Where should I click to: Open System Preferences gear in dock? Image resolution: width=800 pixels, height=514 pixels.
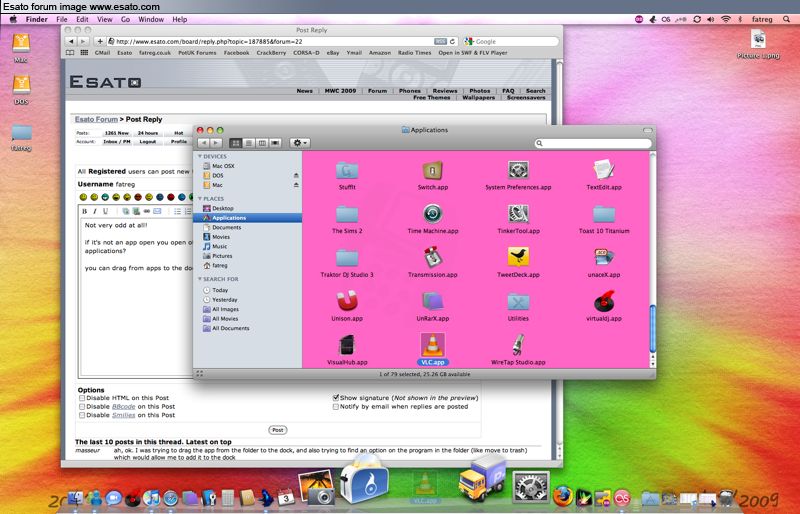531,486
